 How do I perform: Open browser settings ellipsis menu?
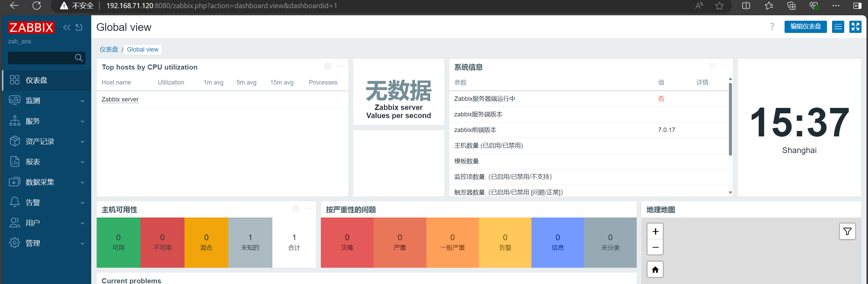coord(836,6)
